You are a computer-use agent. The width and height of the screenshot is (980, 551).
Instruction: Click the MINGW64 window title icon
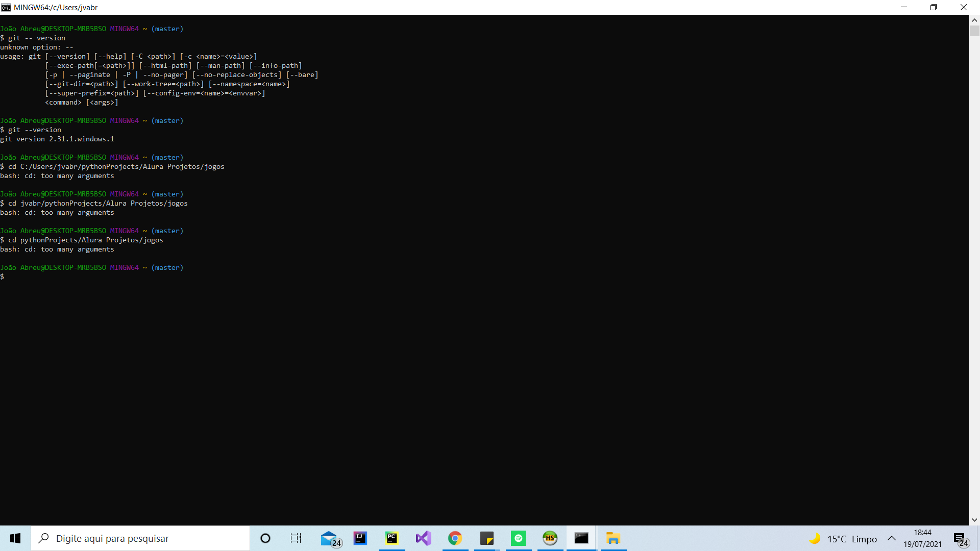tap(6, 7)
